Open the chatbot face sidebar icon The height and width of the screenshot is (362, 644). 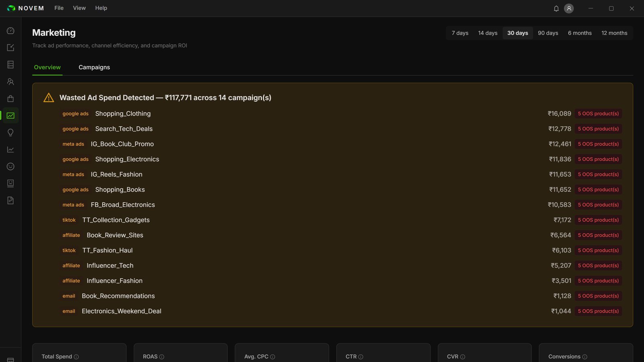coord(10,183)
